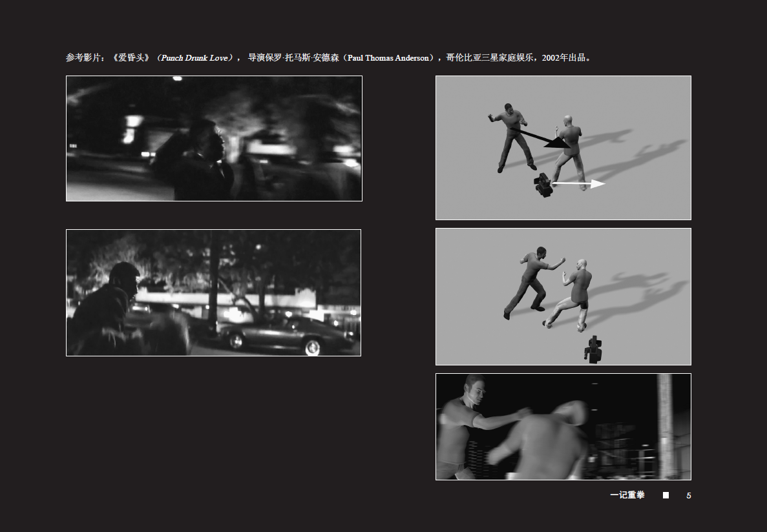The image size is (767, 532).
Task: Click the camera model in top diagram
Action: click(x=543, y=185)
